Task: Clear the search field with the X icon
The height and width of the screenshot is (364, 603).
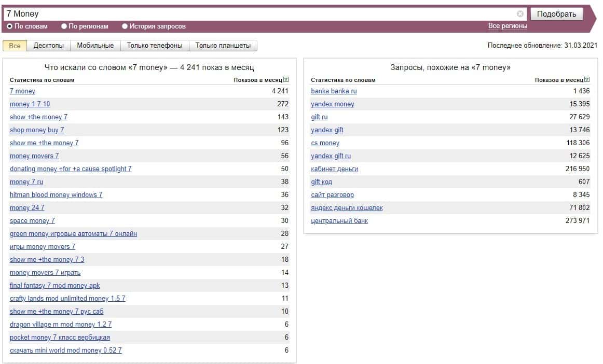Action: (520, 14)
